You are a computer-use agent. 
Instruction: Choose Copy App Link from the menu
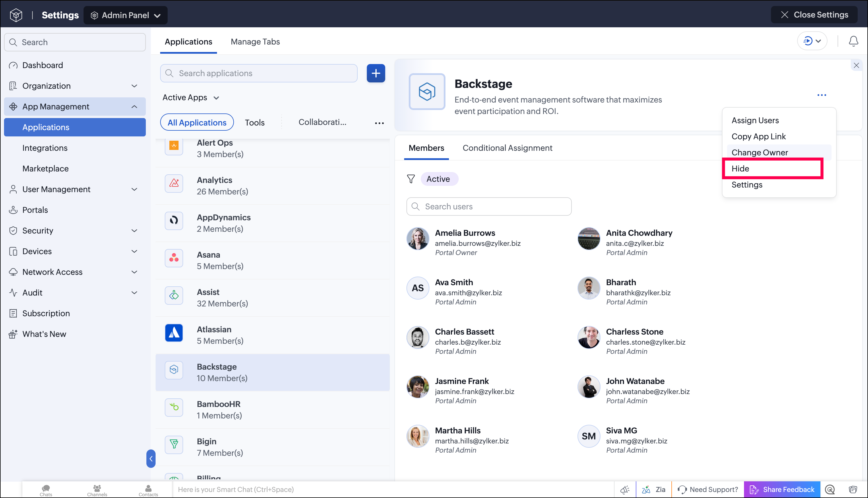click(758, 136)
